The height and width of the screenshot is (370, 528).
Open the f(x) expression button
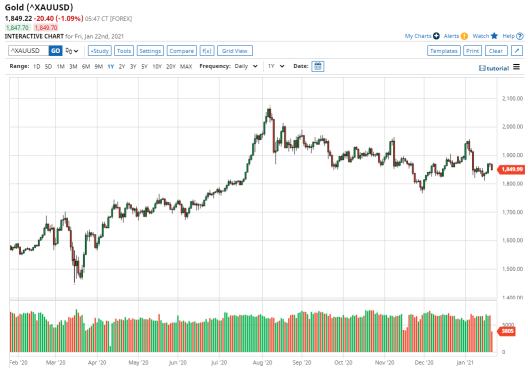(x=207, y=51)
